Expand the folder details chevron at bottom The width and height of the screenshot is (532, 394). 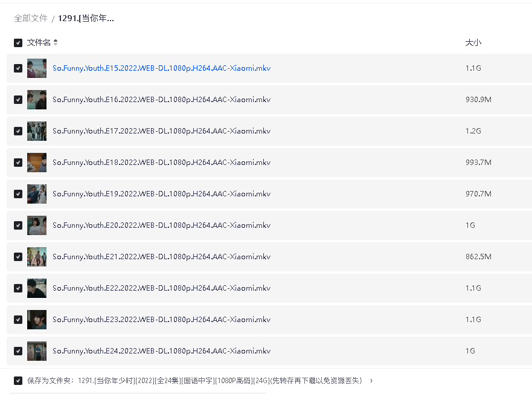click(371, 381)
